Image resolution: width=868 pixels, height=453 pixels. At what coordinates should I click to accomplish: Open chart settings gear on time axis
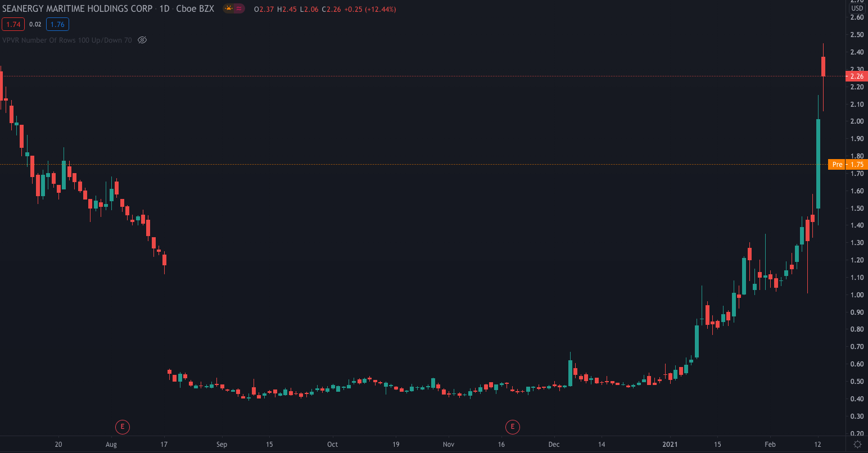coord(857,444)
